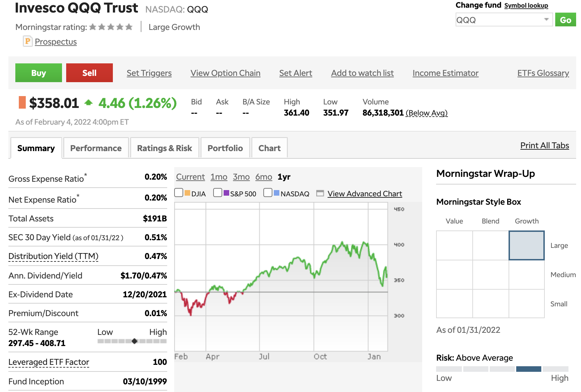
Task: Click the Premium/Discount 0.01% value
Action: coord(156,313)
